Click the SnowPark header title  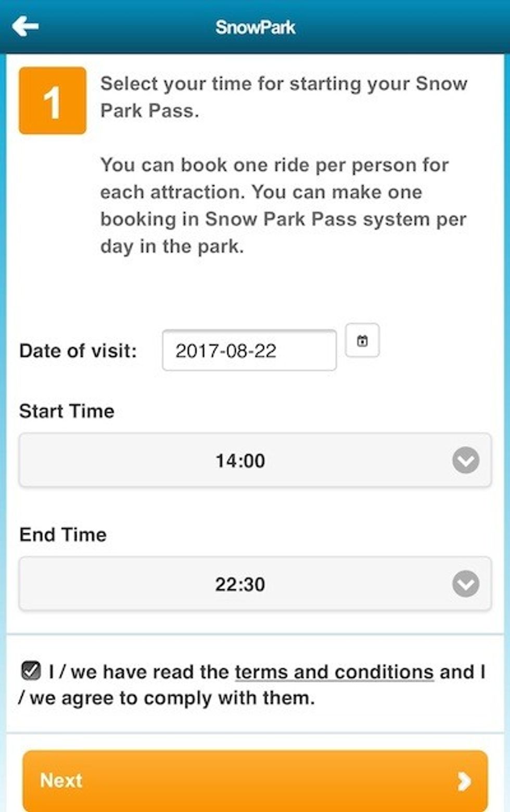(x=255, y=27)
